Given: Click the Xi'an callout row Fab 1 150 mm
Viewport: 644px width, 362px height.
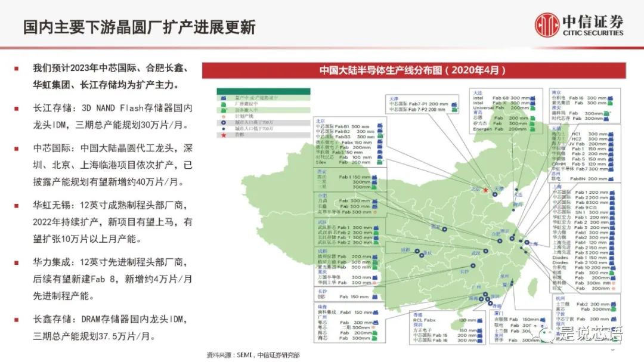Looking at the screenshot, I should click(x=346, y=177).
